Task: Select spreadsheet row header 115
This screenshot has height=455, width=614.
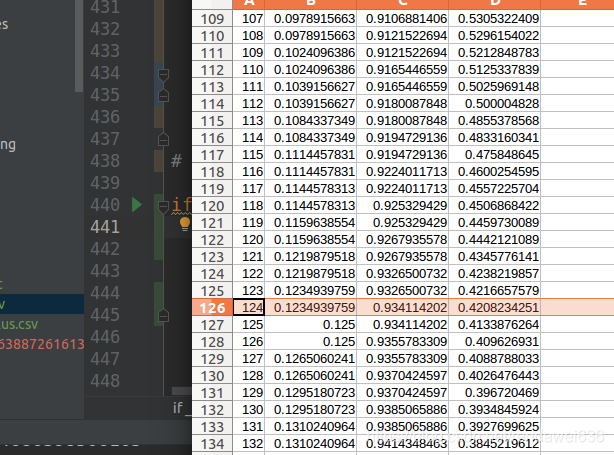Action: (x=212, y=121)
